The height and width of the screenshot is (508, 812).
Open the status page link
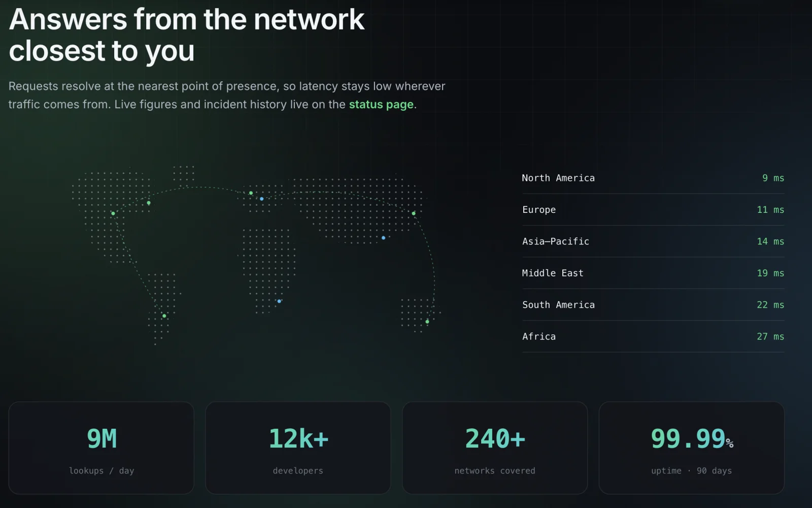(x=381, y=105)
